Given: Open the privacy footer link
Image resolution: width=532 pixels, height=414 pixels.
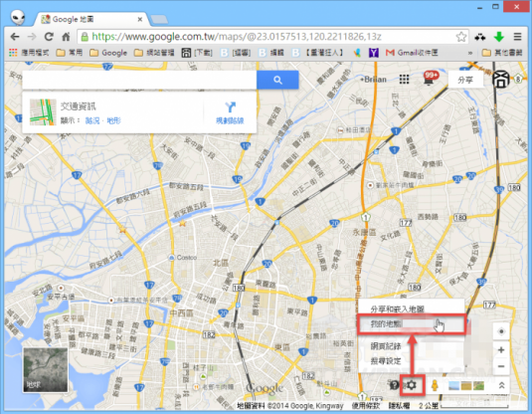Looking at the screenshot, I should pos(399,405).
